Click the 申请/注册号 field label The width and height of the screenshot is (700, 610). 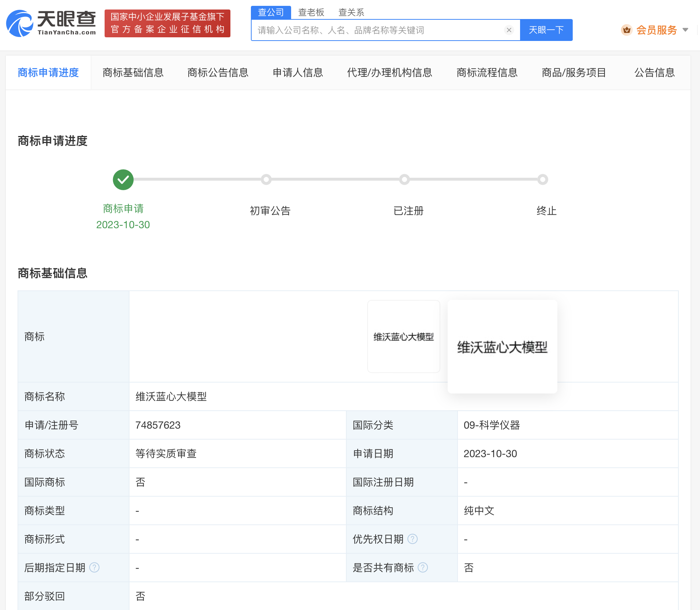52,425
